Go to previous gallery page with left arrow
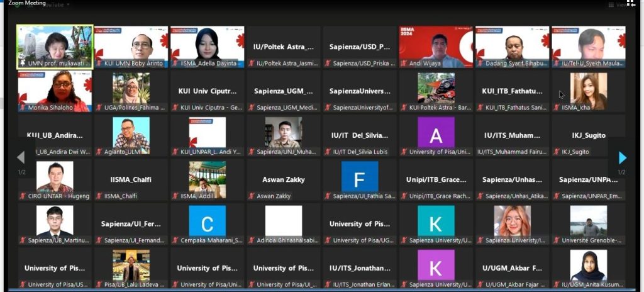Screen dimensions: 644x292 click(21, 157)
